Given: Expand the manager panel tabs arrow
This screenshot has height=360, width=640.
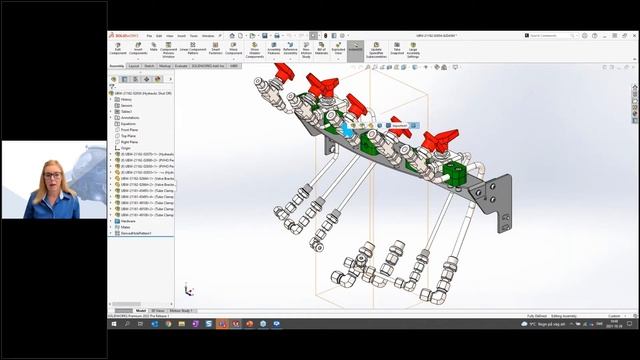Looking at the screenshot, I should click(x=170, y=79).
